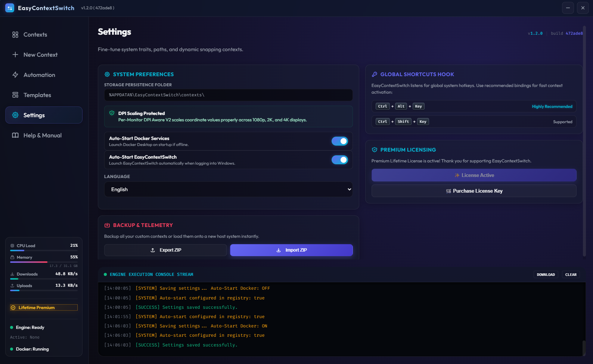Turn off Auto-Start EasyContextSwitch toggle
This screenshot has width=593, height=364.
coord(340,160)
